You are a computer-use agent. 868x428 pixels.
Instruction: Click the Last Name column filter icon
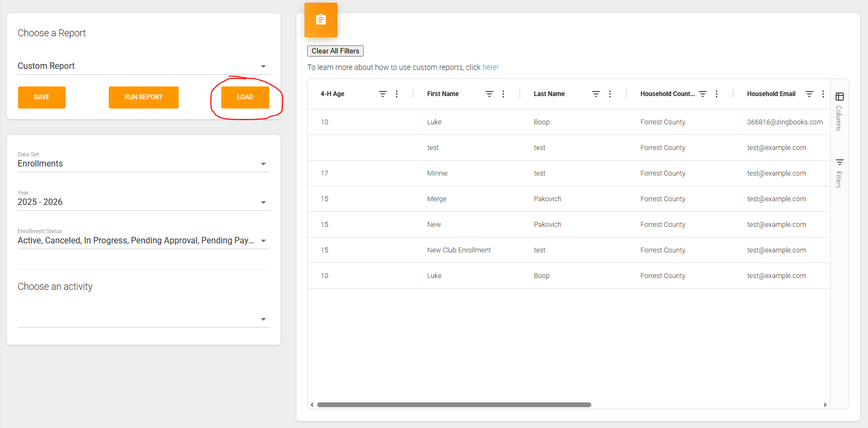click(x=596, y=94)
